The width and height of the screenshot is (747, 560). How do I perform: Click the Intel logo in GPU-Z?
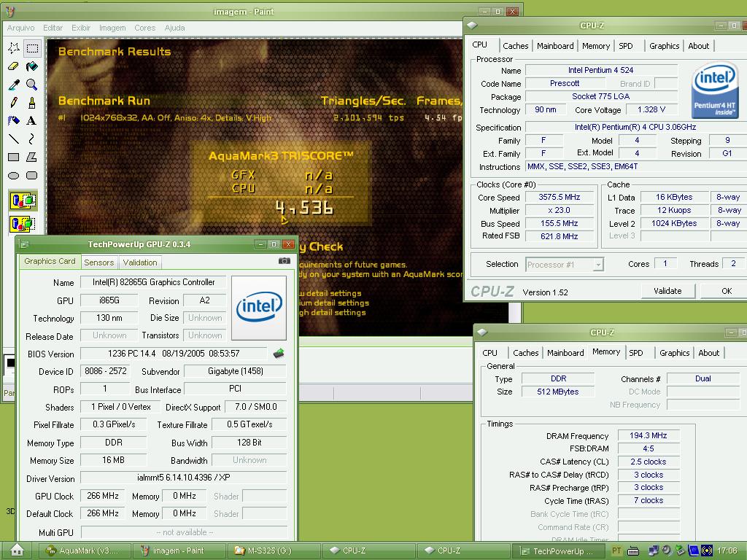click(x=259, y=307)
